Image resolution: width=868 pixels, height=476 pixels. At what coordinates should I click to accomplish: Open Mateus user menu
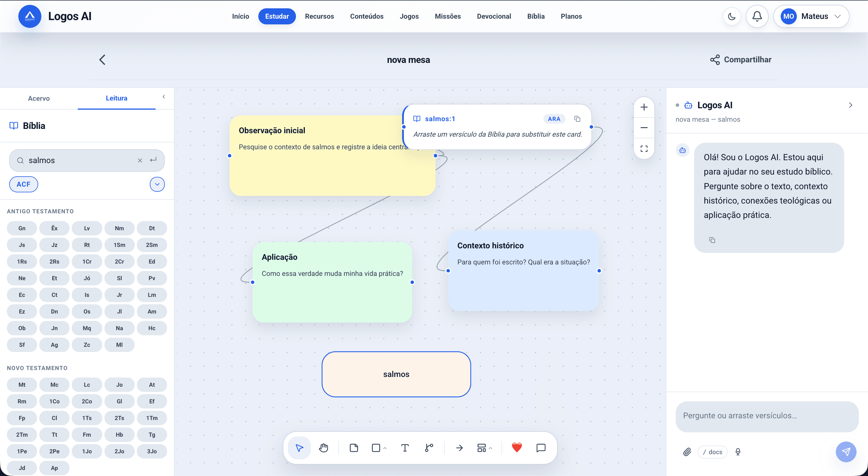(811, 16)
